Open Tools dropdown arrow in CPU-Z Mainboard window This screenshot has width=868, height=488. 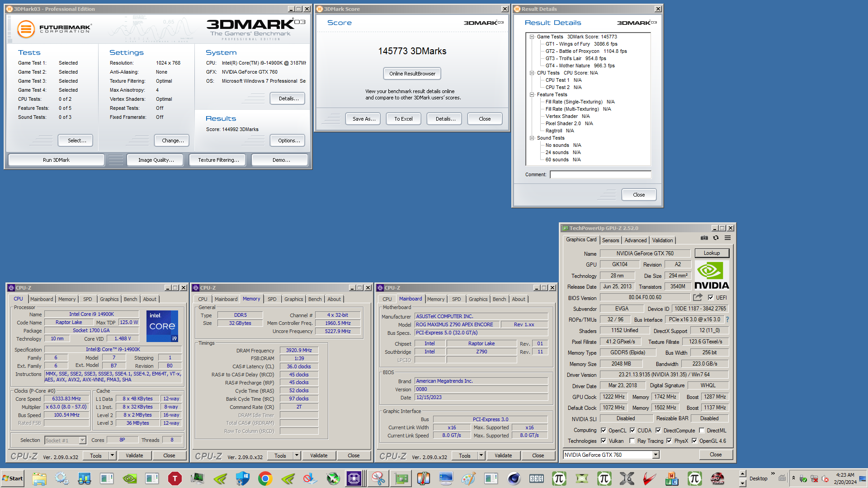481,455
